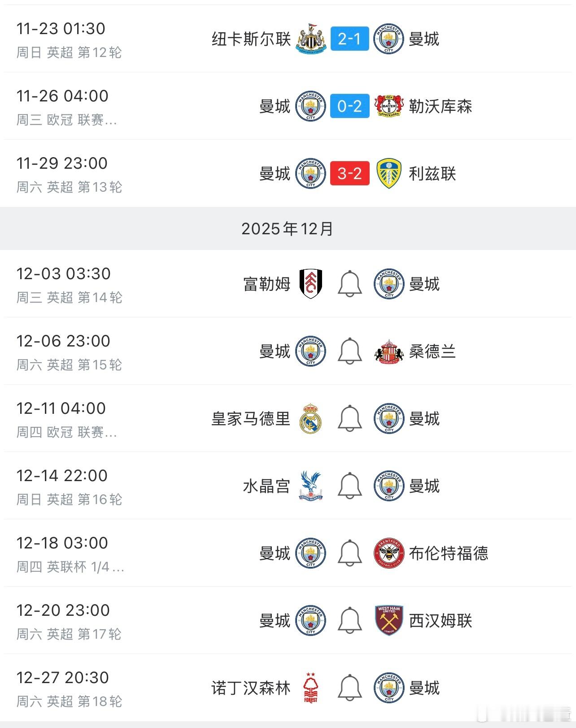Turn on bell alert for Crystal Palace match
This screenshot has width=576, height=728.
349,486
